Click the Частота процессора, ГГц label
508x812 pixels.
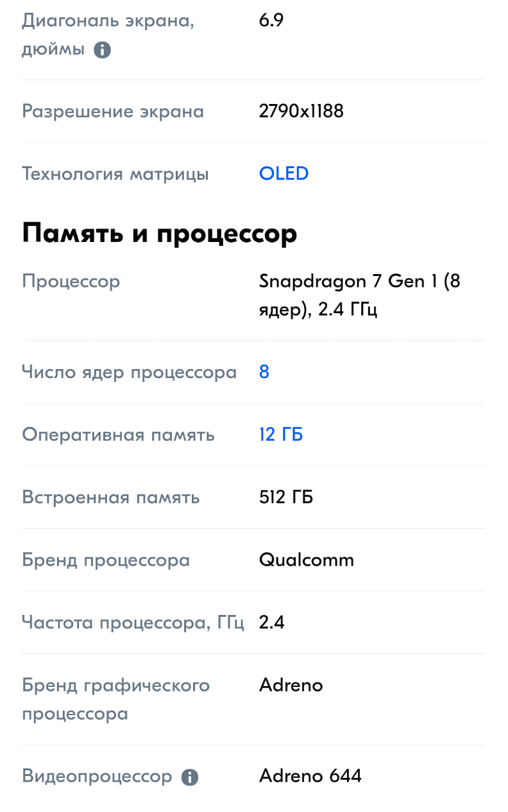[x=133, y=623]
